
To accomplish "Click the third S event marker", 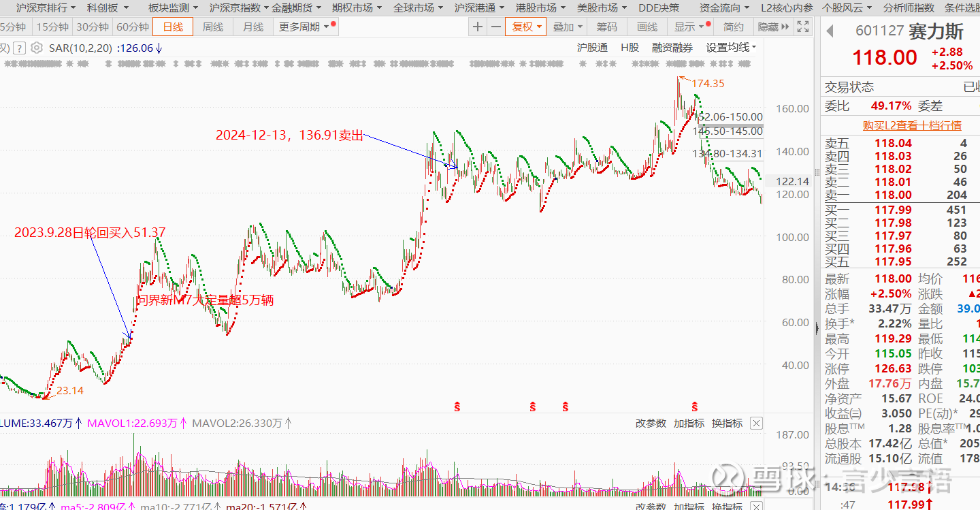I will coord(566,407).
